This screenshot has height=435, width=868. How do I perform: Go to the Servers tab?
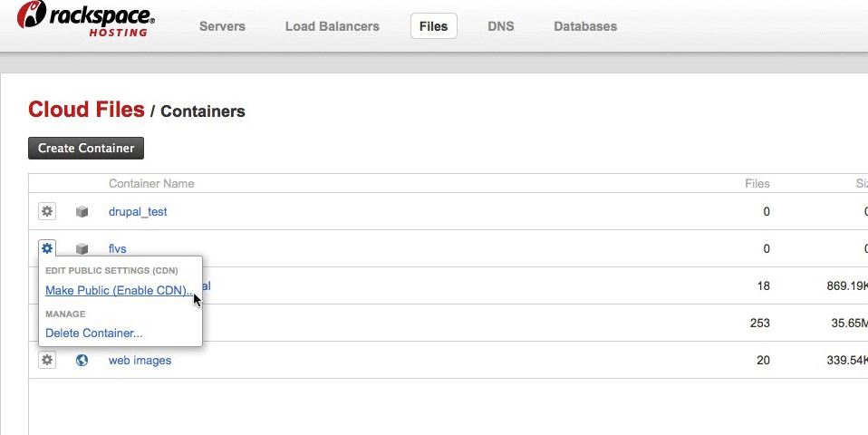point(222,26)
